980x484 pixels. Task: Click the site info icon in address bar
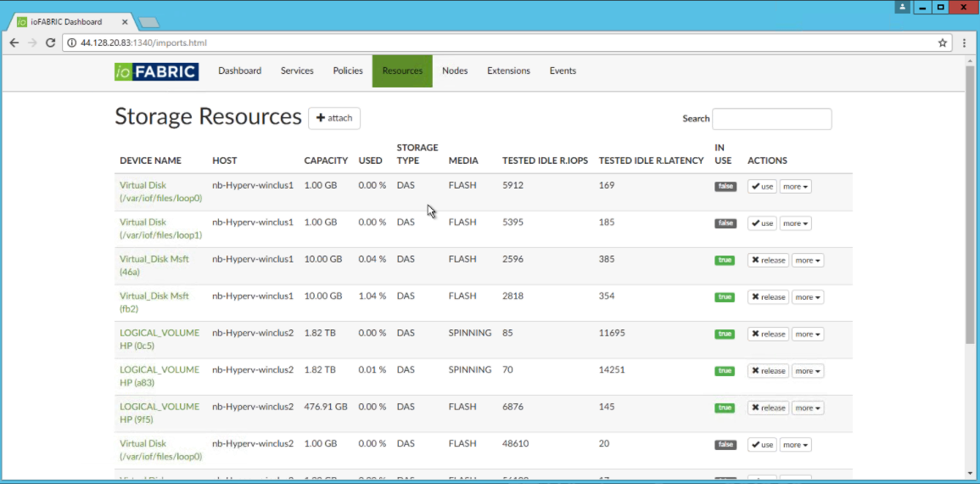(x=72, y=42)
